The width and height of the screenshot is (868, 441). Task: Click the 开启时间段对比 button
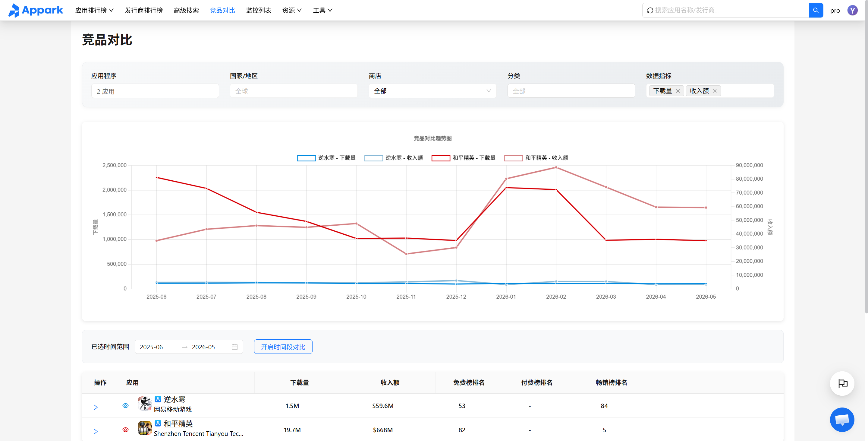tap(283, 347)
